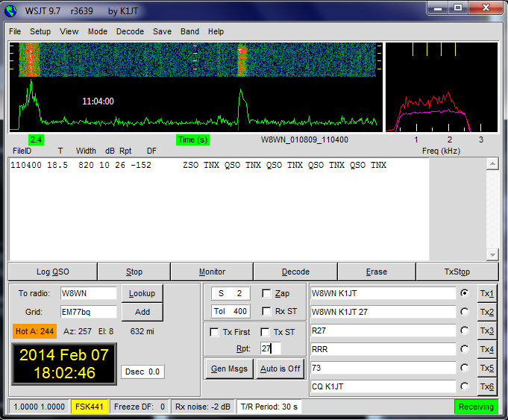
Task: Click the WSJT globe icon in title bar
Action: pos(10,9)
